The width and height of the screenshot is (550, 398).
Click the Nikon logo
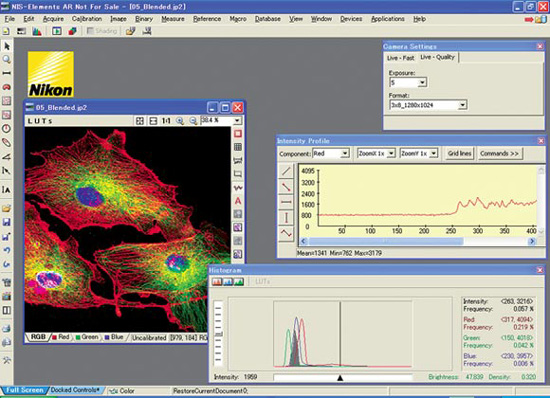(51, 74)
